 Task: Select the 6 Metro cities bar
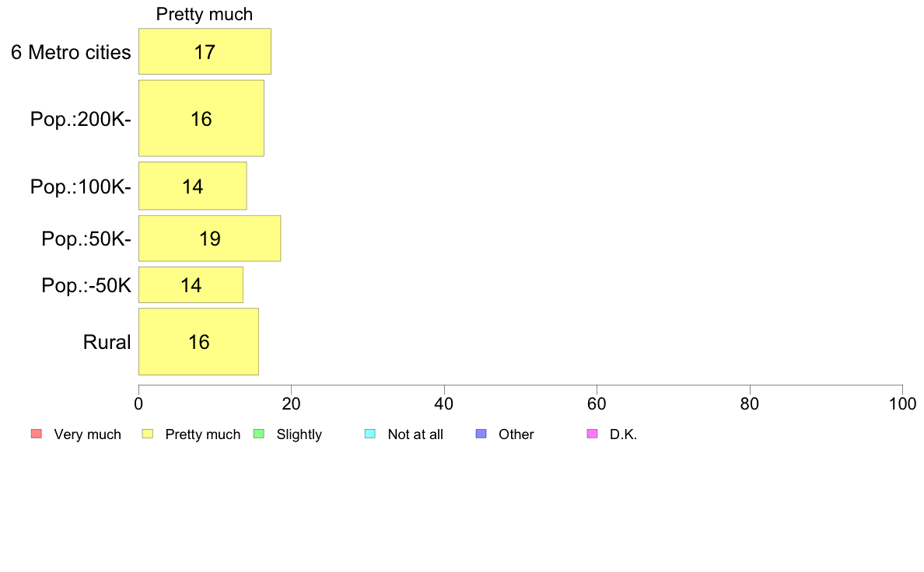(205, 51)
